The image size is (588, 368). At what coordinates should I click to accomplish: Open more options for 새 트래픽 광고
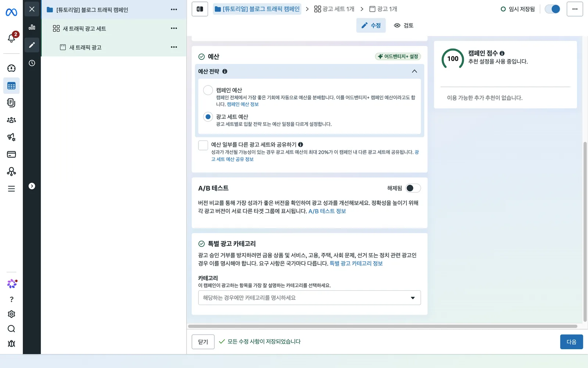tap(174, 47)
